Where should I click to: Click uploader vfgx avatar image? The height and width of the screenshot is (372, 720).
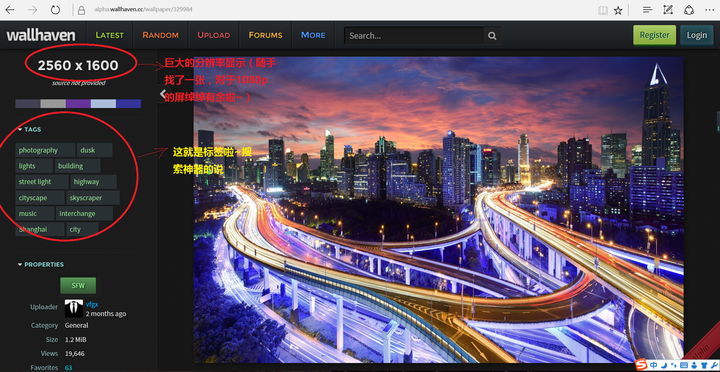(x=73, y=309)
